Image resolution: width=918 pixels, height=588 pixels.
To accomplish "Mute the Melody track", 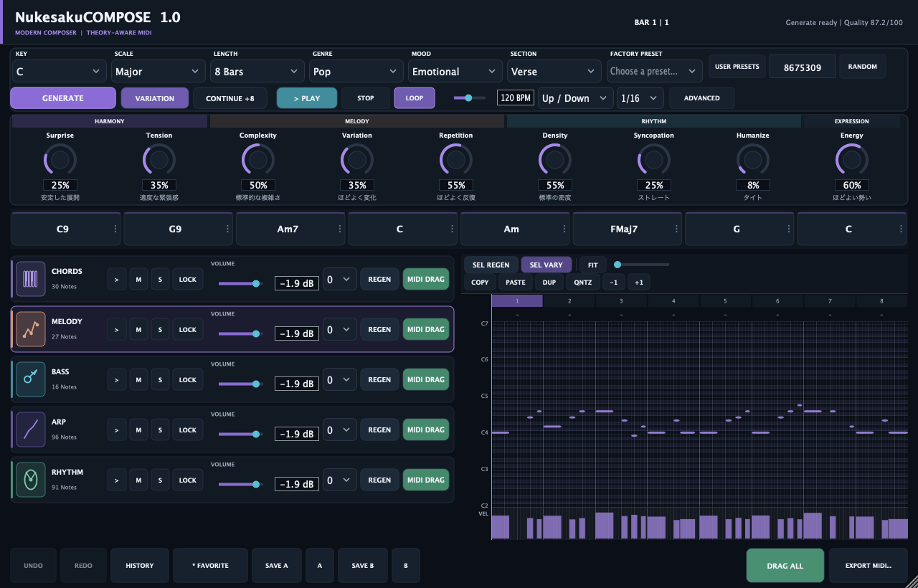I will 138,329.
